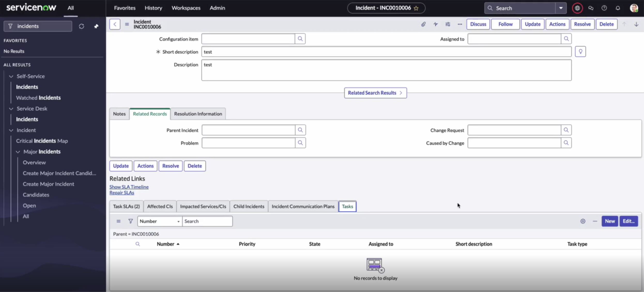Viewport: 644px width, 292px height.
Task: Open the Show SLA Timeline link
Action: coord(129,187)
